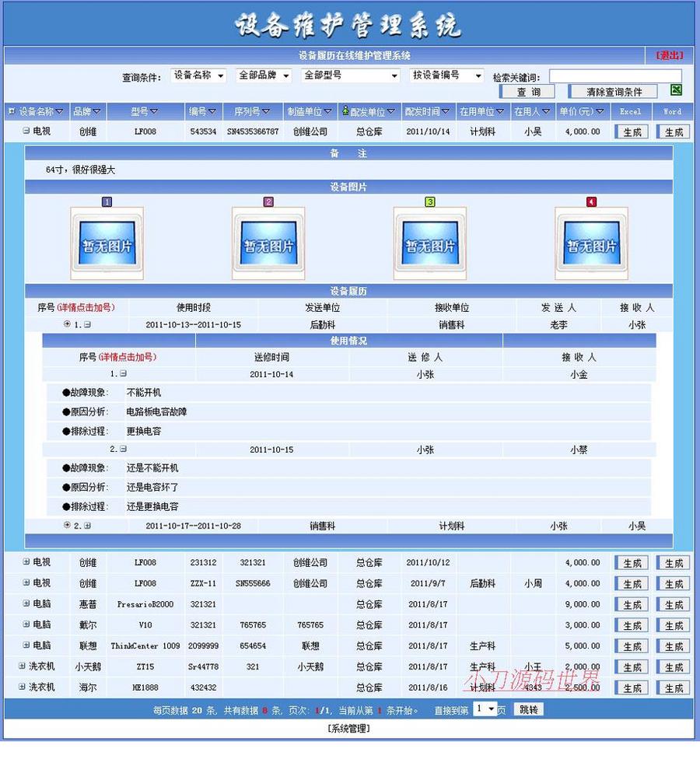This screenshot has height=773, width=700.
Task: Click the 跳转 jump button
Action: click(528, 709)
